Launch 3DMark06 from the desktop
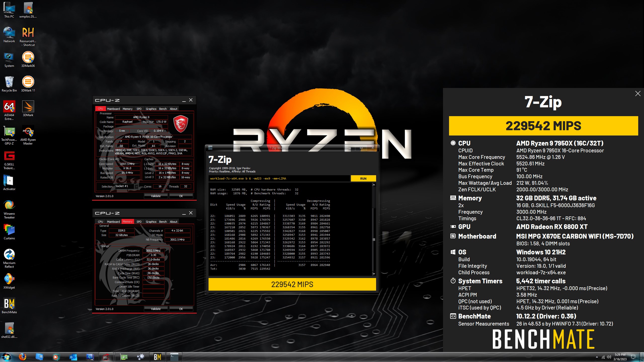 point(28,59)
